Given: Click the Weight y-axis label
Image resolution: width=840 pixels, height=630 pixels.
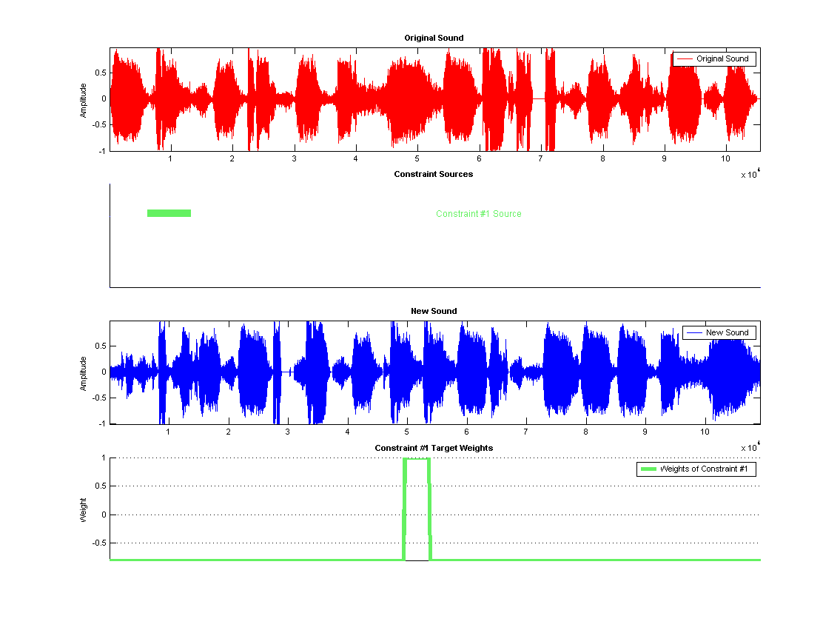Looking at the screenshot, I should [84, 510].
